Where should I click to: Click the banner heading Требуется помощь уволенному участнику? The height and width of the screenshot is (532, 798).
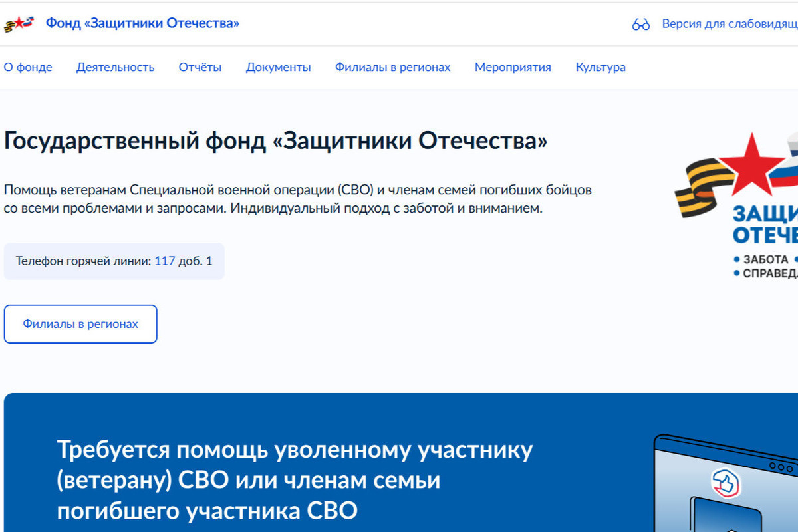pyautogui.click(x=295, y=480)
